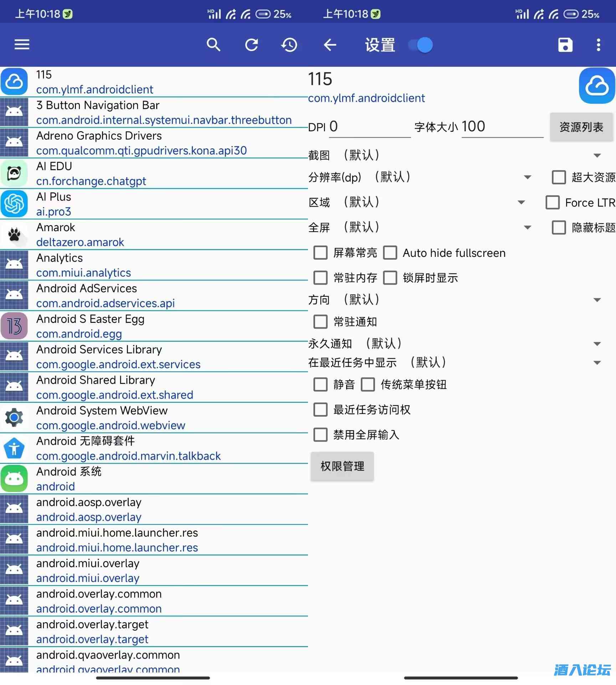Click the refresh app list icon

[251, 45]
